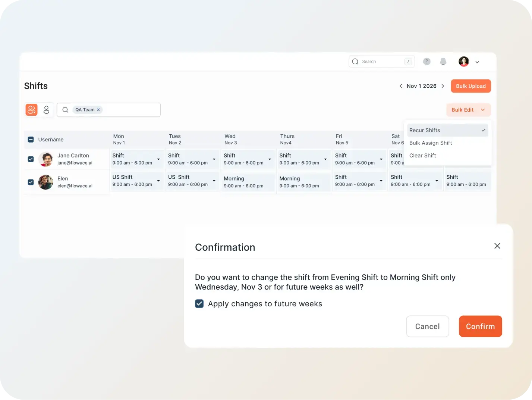Close the Confirmation dialog
The image size is (532, 400).
coord(497,246)
